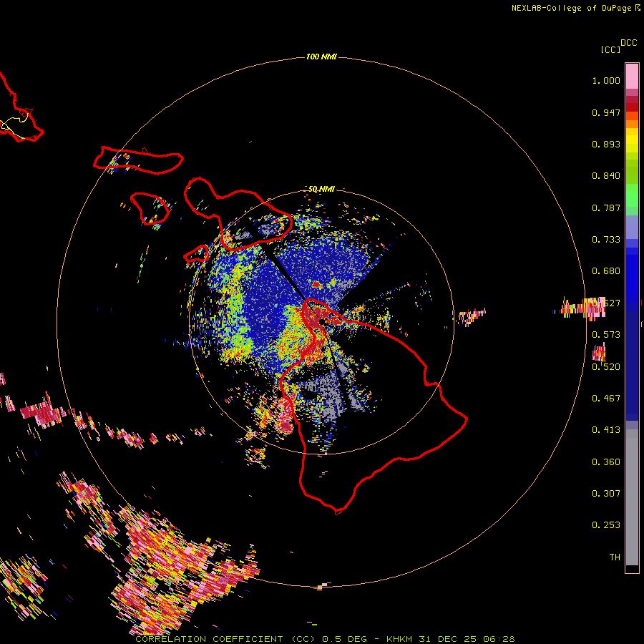Image resolution: width=644 pixels, height=644 pixels.
Task: Click the 0.573 scale value
Action: coord(606,335)
